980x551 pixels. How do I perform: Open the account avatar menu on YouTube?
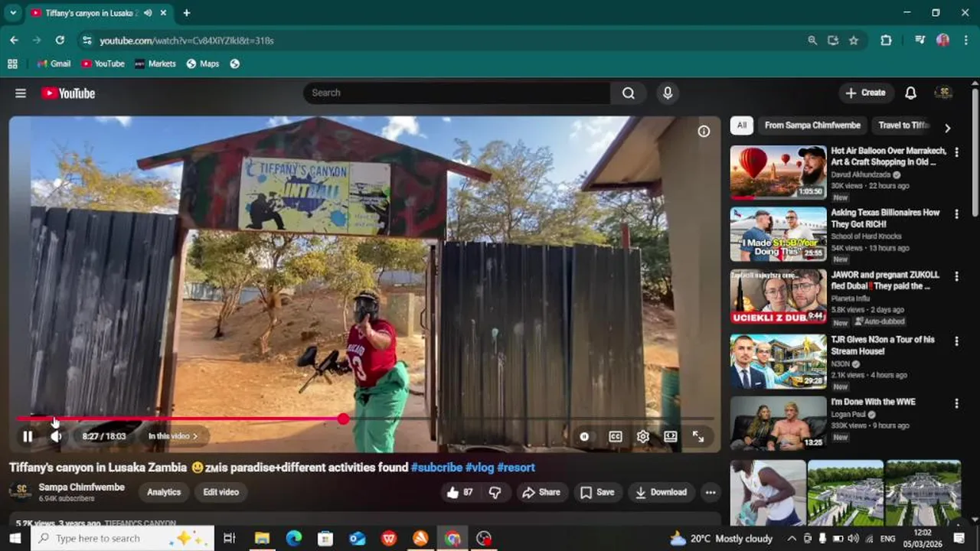(x=944, y=93)
